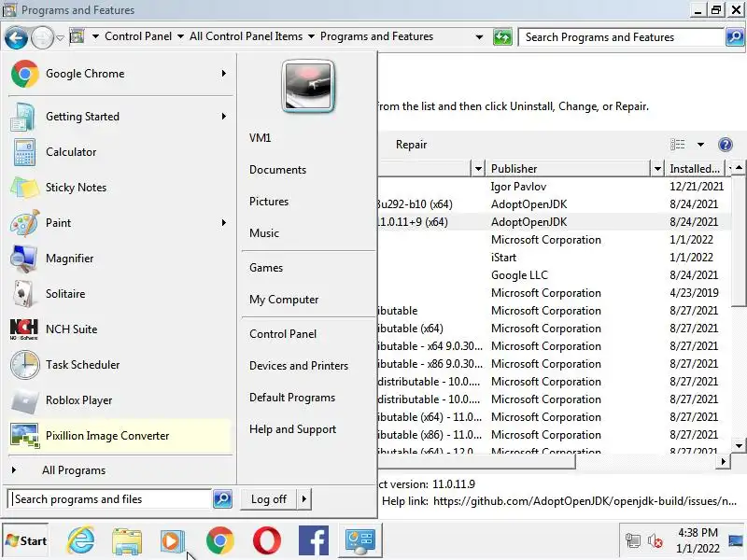Click horizontal scrollbar right arrow
This screenshot has width=747, height=560.
click(x=724, y=461)
